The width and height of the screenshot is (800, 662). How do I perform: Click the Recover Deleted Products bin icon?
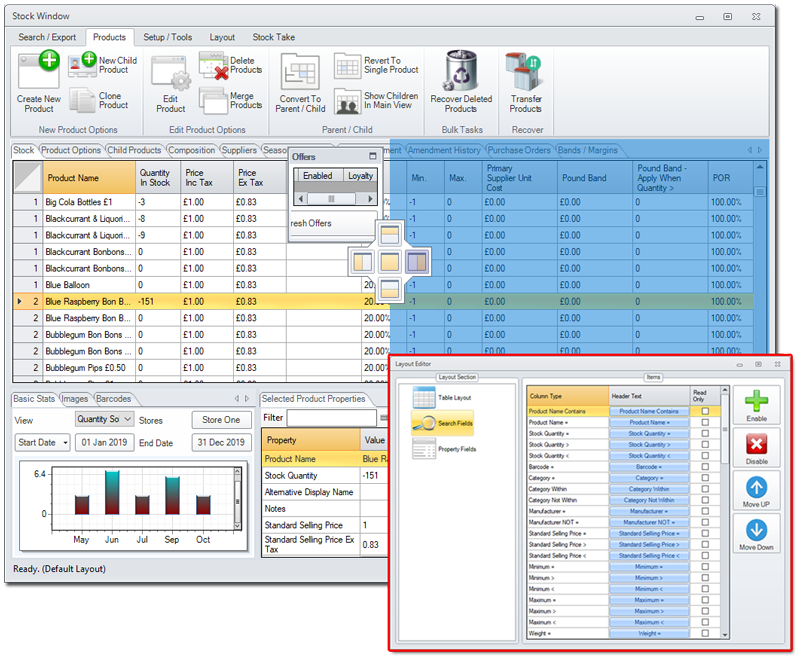(x=460, y=70)
